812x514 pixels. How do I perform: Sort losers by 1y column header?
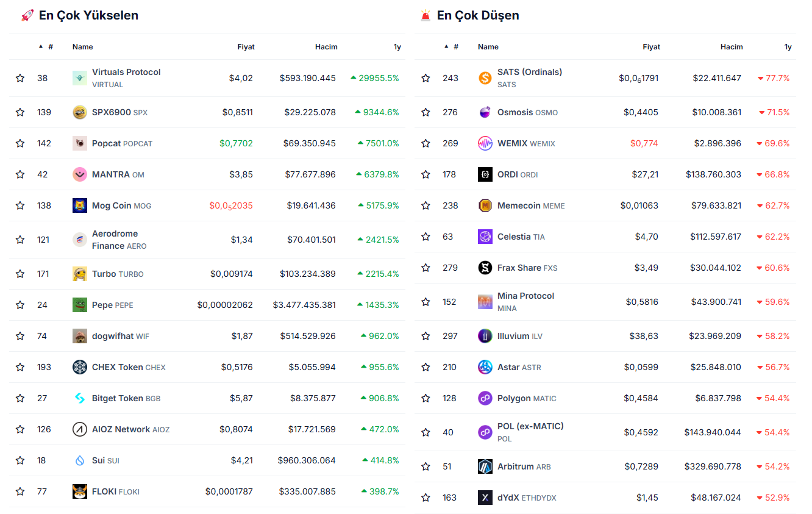[788, 47]
